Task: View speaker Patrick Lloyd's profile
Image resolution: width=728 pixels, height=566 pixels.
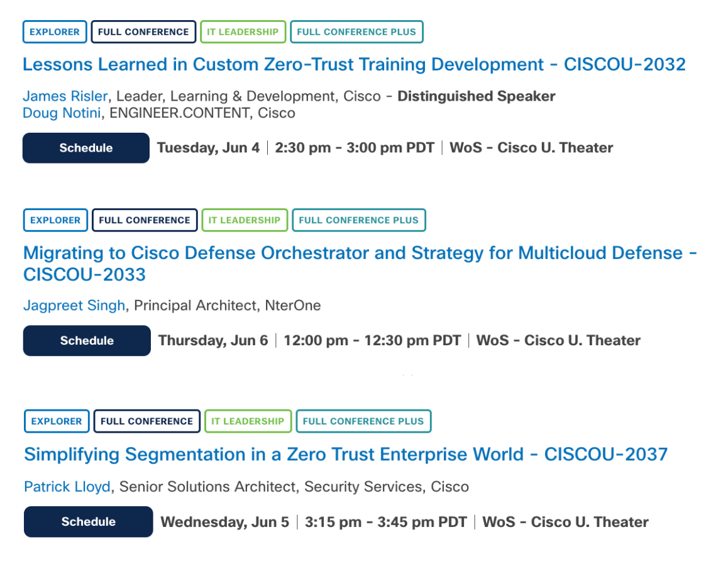Action: point(67,487)
